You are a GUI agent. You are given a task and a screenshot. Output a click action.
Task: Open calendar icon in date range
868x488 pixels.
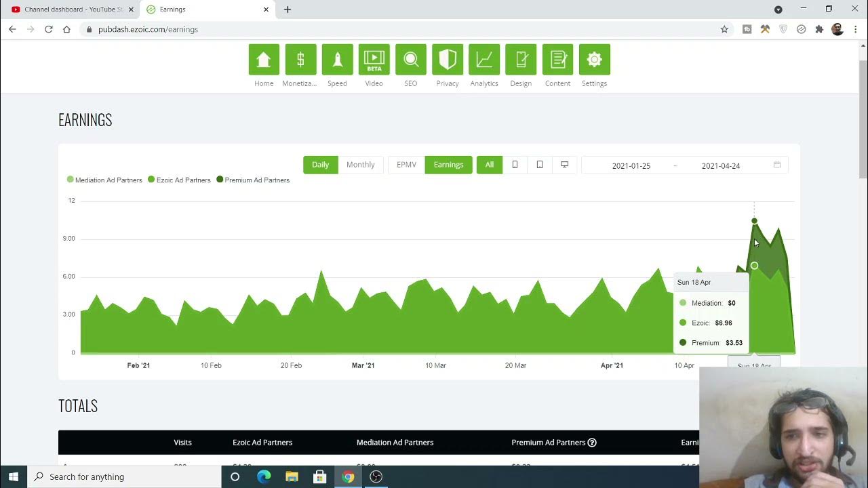tap(777, 165)
